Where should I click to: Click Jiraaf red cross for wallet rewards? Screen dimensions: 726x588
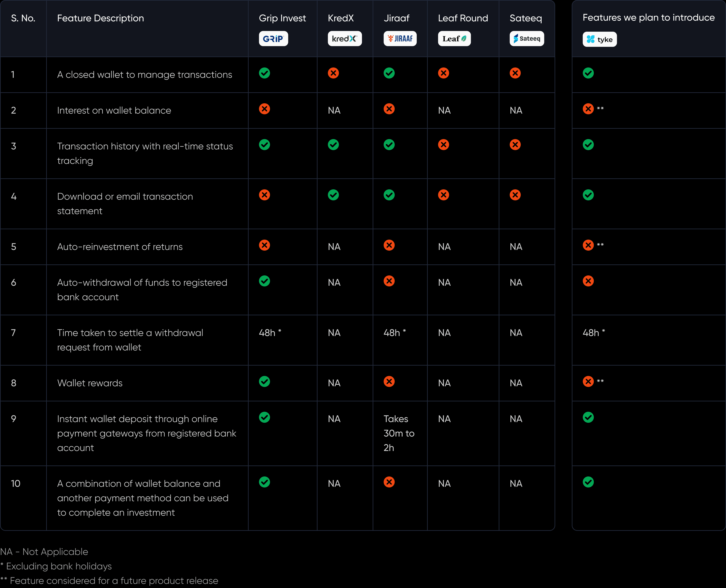[389, 381]
